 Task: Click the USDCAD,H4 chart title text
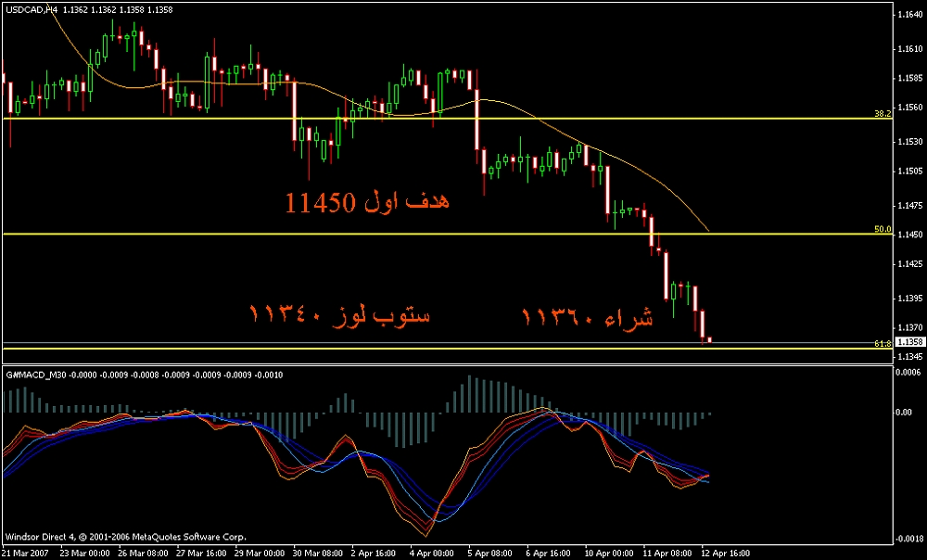[x=32, y=9]
